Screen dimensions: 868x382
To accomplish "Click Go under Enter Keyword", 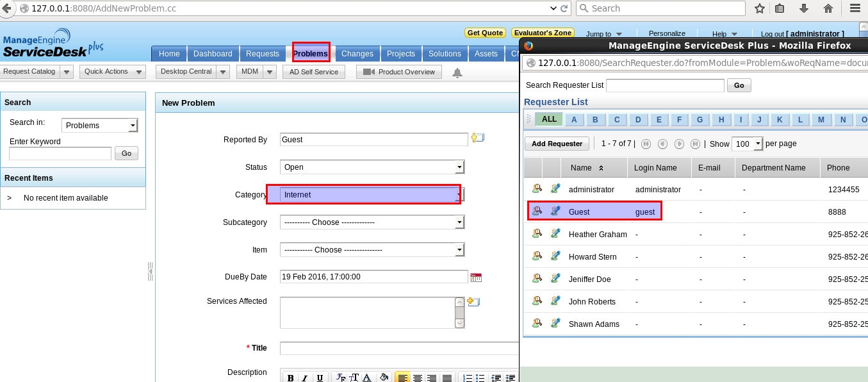I will [126, 153].
